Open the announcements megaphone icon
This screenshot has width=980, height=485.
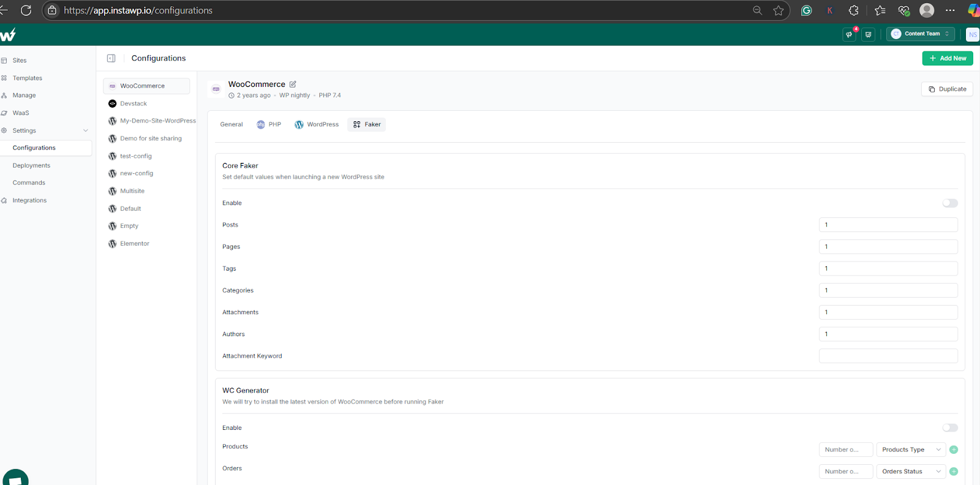click(849, 34)
